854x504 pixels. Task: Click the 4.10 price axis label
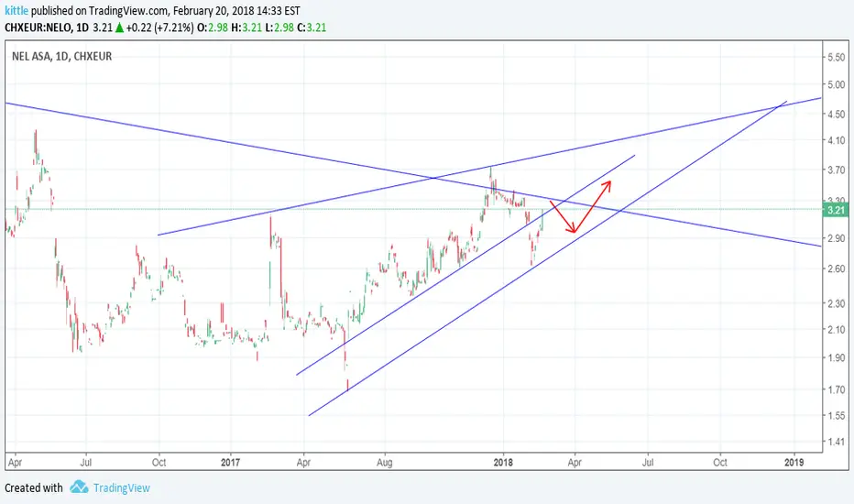pos(836,140)
